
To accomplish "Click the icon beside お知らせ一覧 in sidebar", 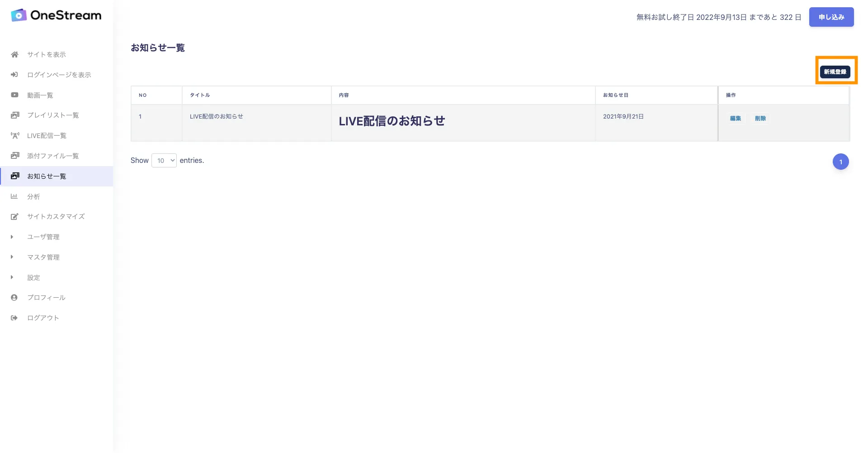I will coord(15,176).
